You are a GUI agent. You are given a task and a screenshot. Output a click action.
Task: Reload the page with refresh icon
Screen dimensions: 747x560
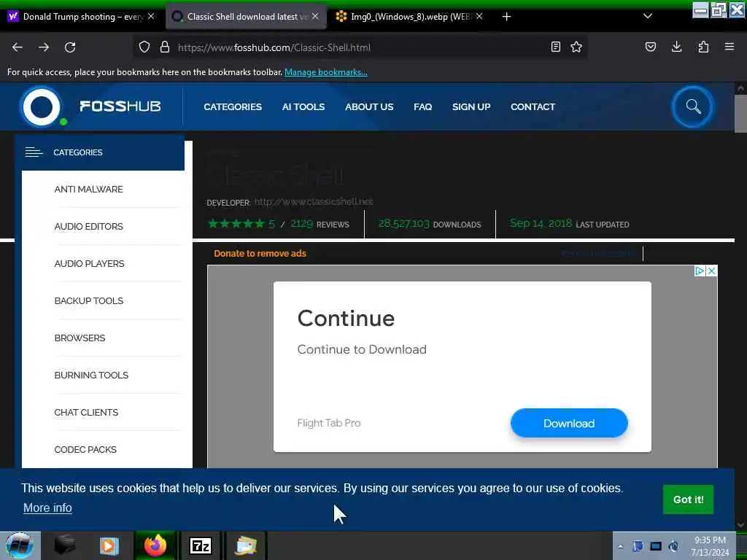click(70, 47)
